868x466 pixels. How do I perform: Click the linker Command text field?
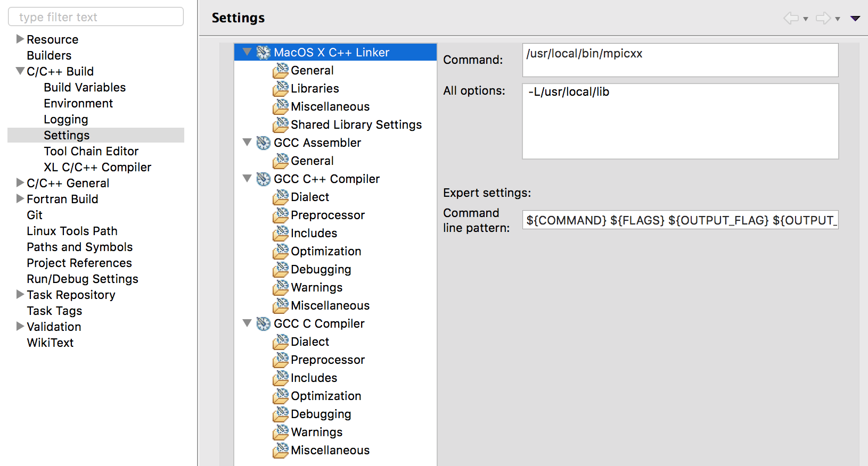(680, 60)
